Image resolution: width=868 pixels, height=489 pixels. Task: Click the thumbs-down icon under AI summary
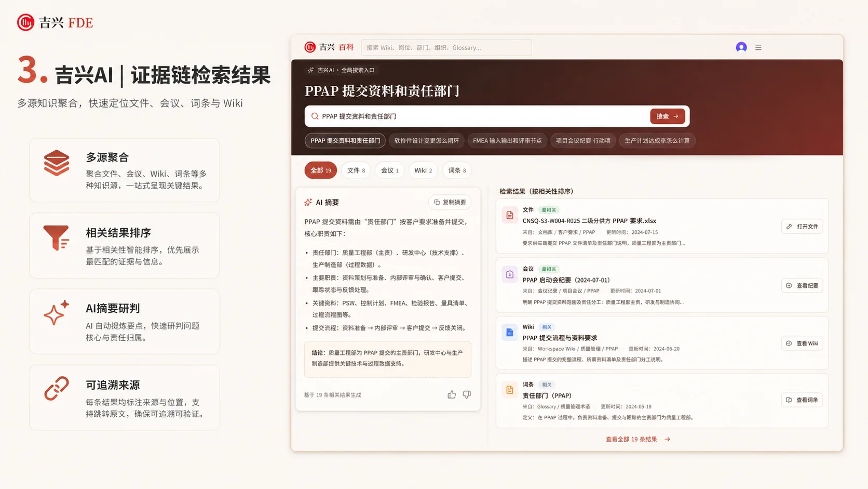(467, 395)
